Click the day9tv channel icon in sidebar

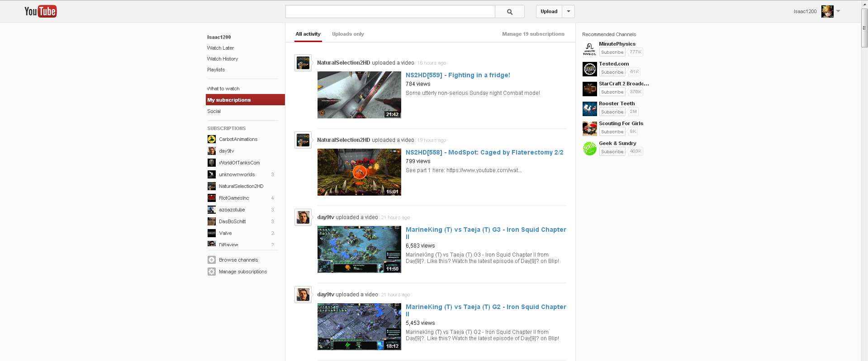[212, 151]
